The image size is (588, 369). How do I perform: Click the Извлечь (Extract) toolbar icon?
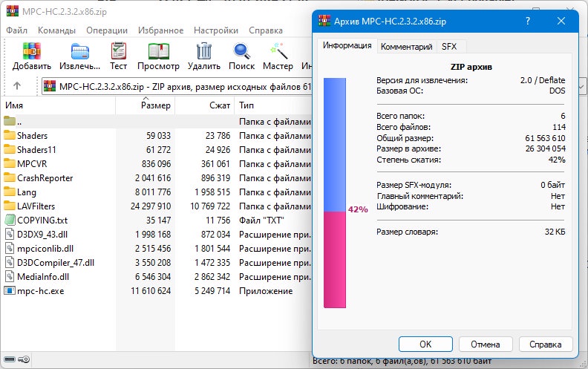tap(80, 51)
